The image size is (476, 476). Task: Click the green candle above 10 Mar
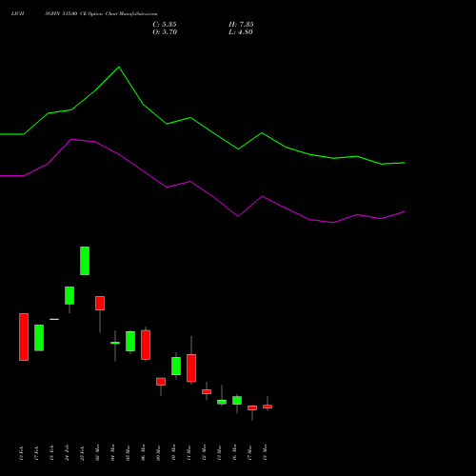pyautogui.click(x=176, y=367)
